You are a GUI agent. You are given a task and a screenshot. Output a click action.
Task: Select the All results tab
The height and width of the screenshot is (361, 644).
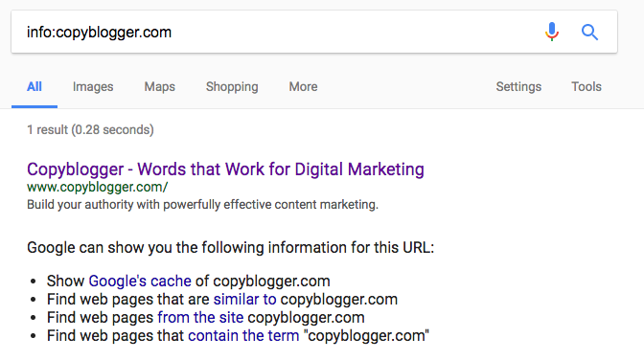[x=34, y=86]
